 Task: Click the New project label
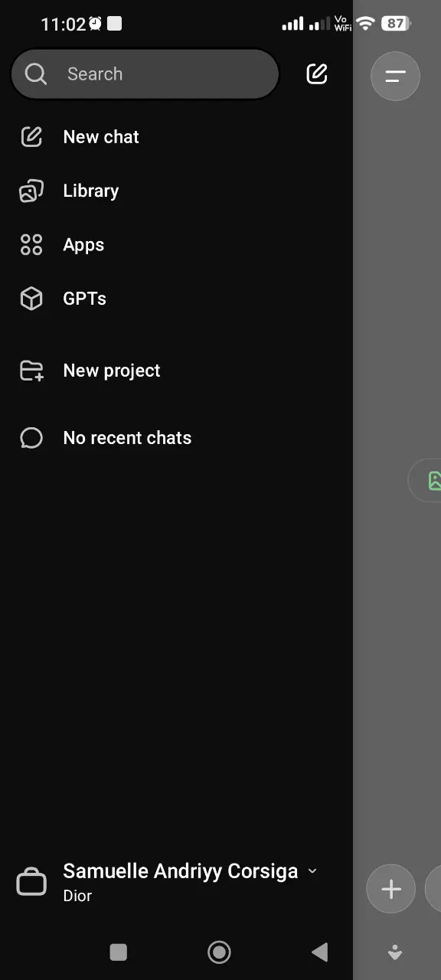click(x=112, y=371)
